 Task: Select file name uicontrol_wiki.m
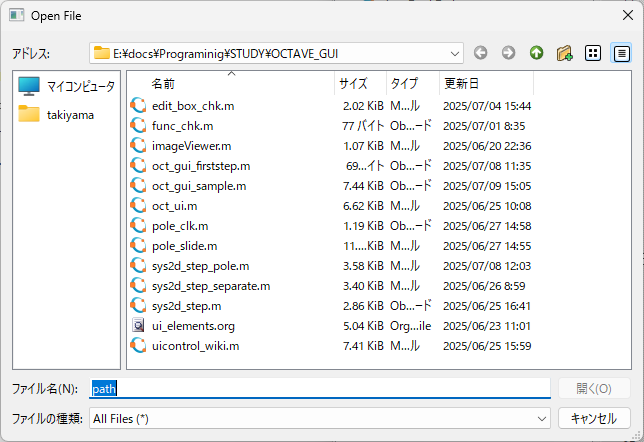196,346
